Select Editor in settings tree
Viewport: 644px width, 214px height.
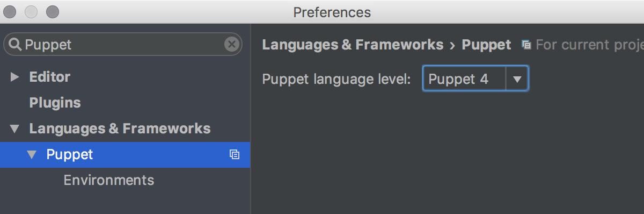point(49,77)
